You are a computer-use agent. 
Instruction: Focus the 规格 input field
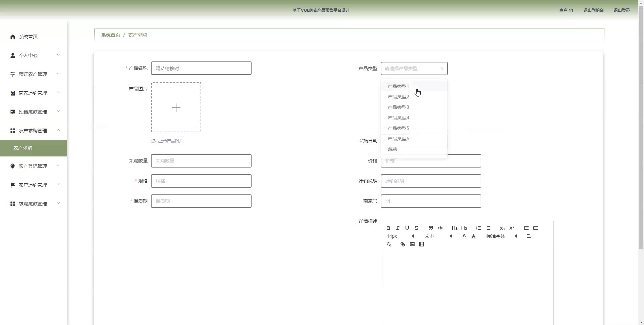click(201, 181)
